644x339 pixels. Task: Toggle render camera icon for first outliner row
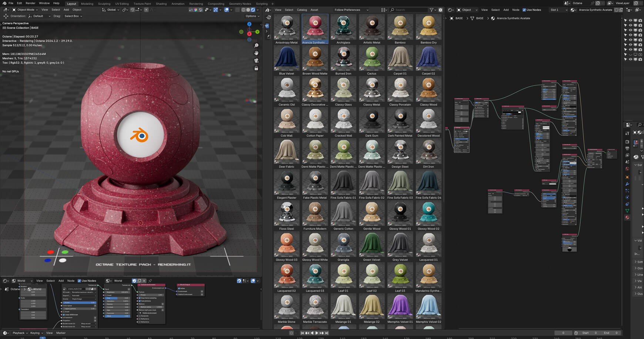640,20
